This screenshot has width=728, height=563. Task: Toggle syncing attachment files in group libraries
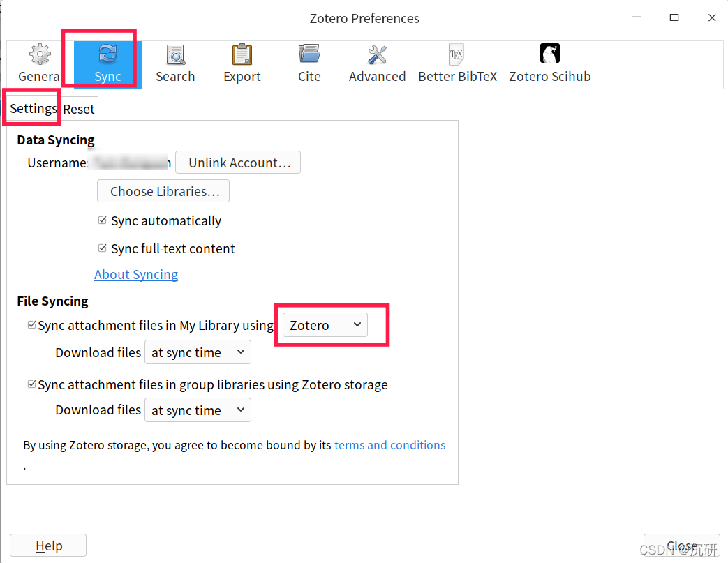point(31,384)
